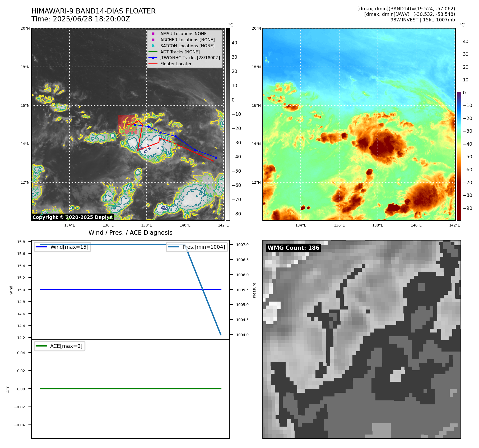Click the cyan SATCON x legend marker
The width and height of the screenshot is (479, 448).
153,46
